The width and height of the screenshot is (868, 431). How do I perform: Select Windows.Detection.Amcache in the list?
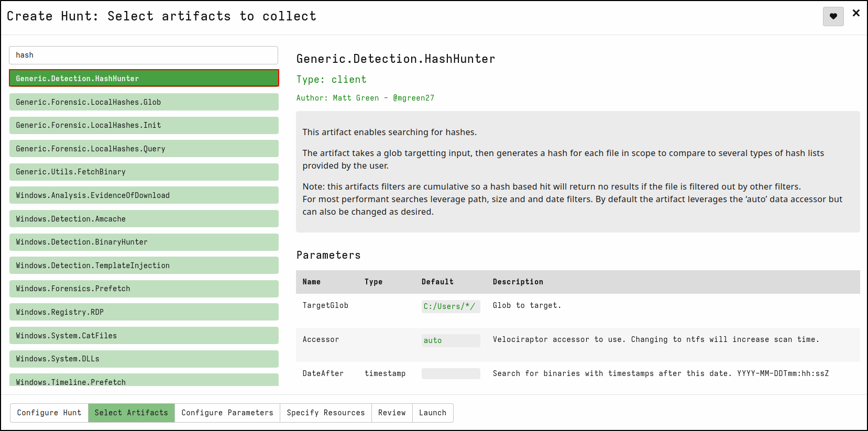click(x=144, y=219)
